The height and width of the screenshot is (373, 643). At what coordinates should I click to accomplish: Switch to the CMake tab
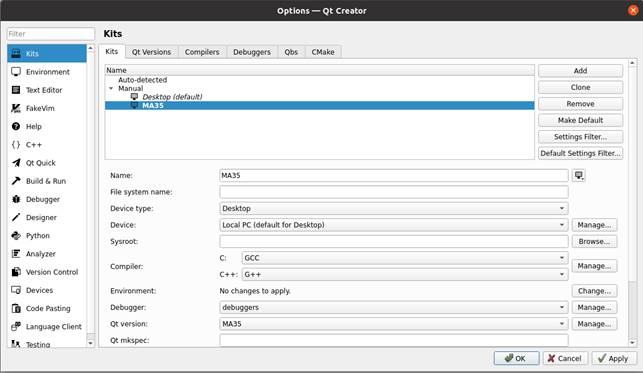[323, 52]
